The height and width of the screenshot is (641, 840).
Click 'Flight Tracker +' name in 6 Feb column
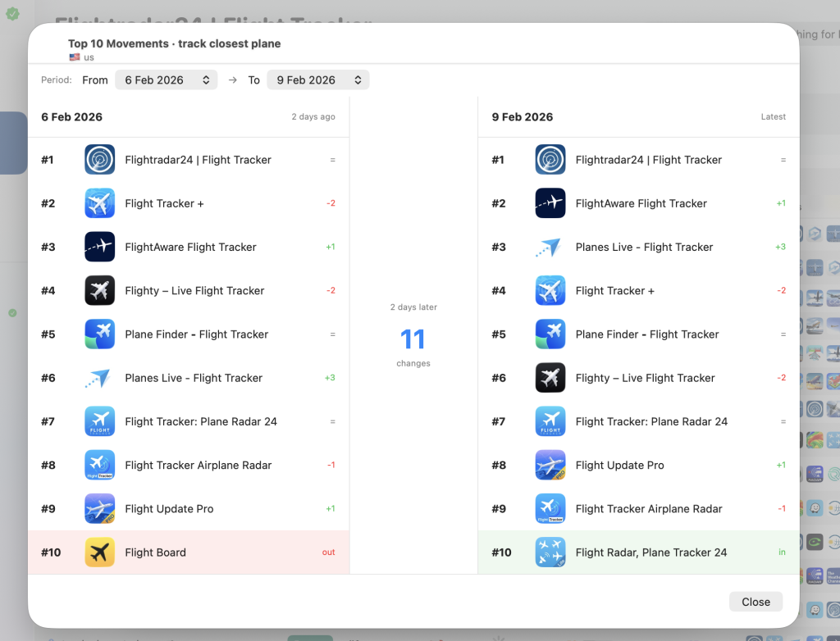coord(164,203)
